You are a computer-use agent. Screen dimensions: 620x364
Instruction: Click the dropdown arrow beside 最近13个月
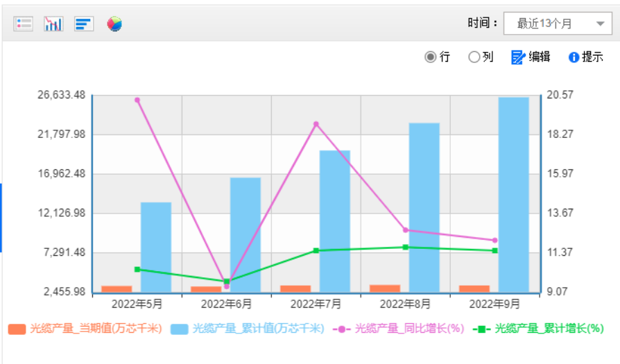click(599, 24)
